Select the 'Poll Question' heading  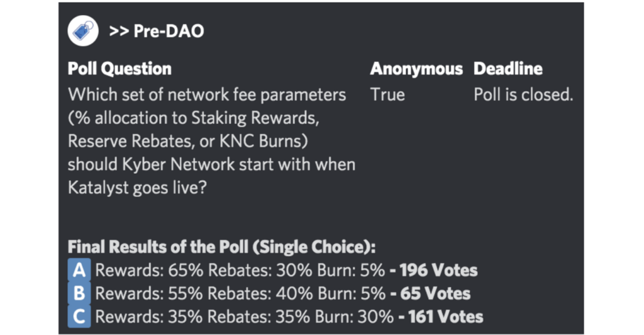pos(119,69)
